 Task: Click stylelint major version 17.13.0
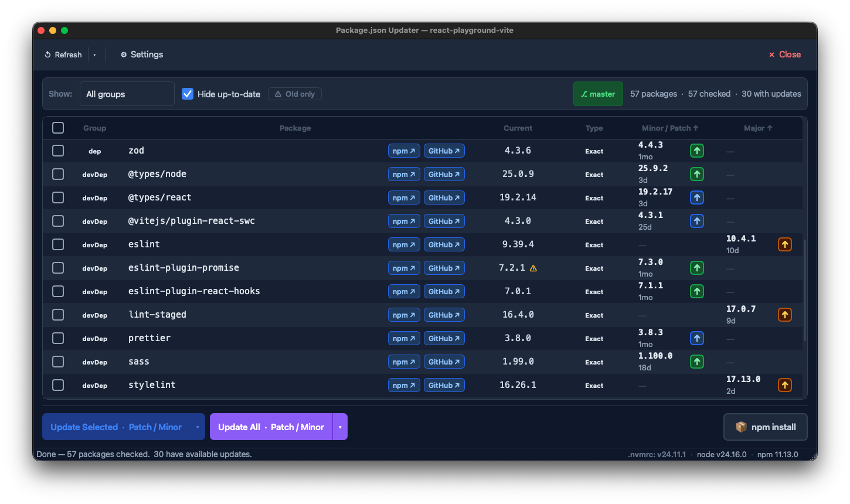[x=743, y=379]
